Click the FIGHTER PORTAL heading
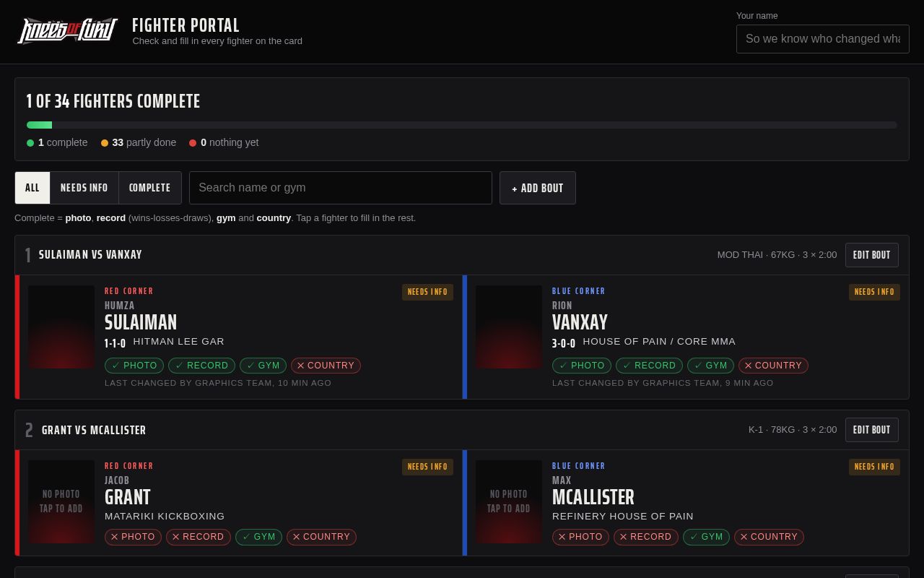 tap(186, 25)
